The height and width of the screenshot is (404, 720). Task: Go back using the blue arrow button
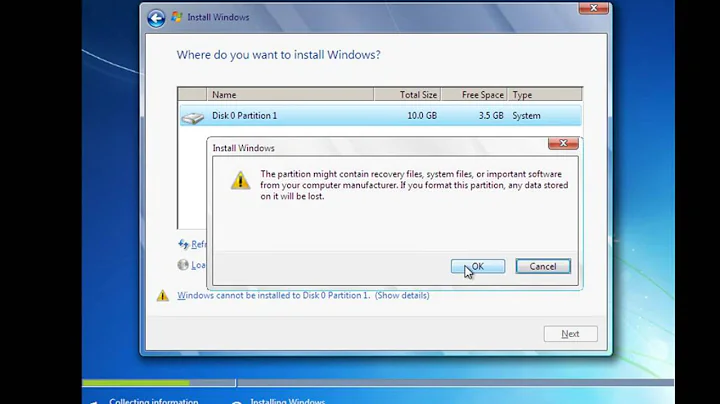pos(156,18)
